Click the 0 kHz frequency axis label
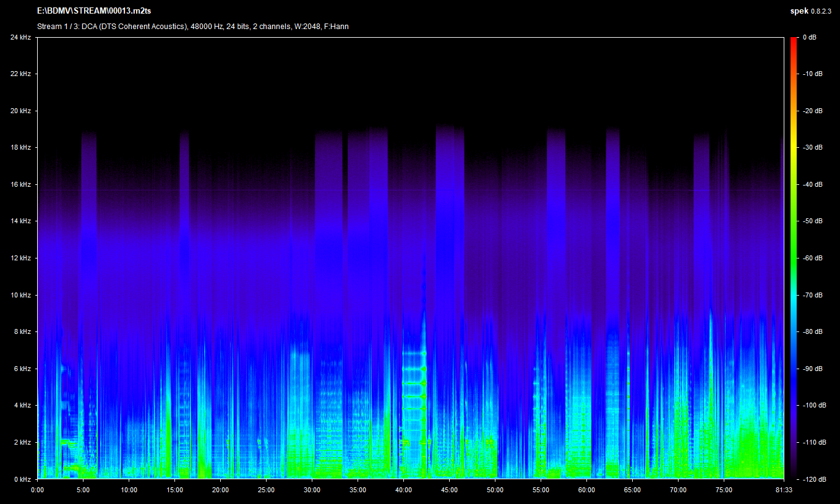The image size is (840, 504). click(x=22, y=479)
